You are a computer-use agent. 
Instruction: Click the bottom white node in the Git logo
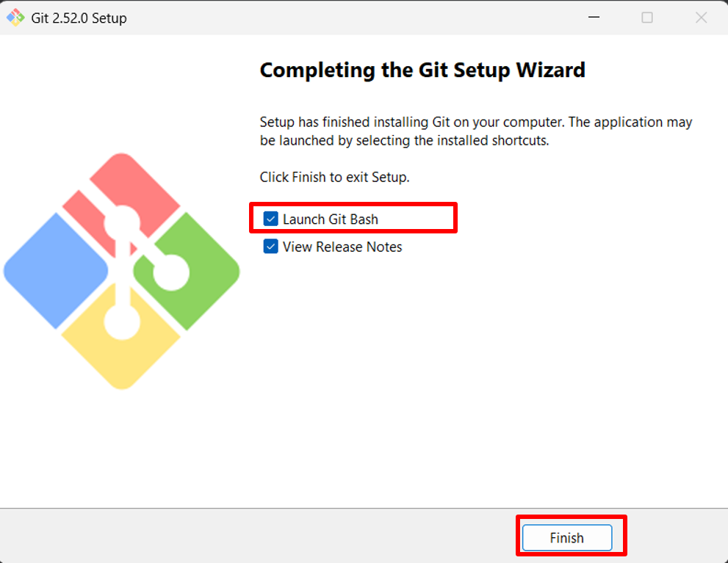pyautogui.click(x=122, y=321)
